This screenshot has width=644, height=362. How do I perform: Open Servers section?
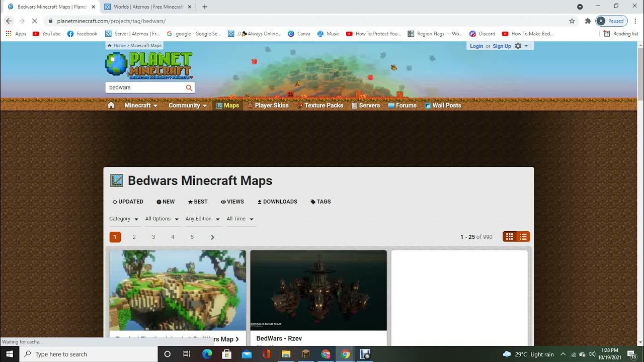click(x=366, y=106)
